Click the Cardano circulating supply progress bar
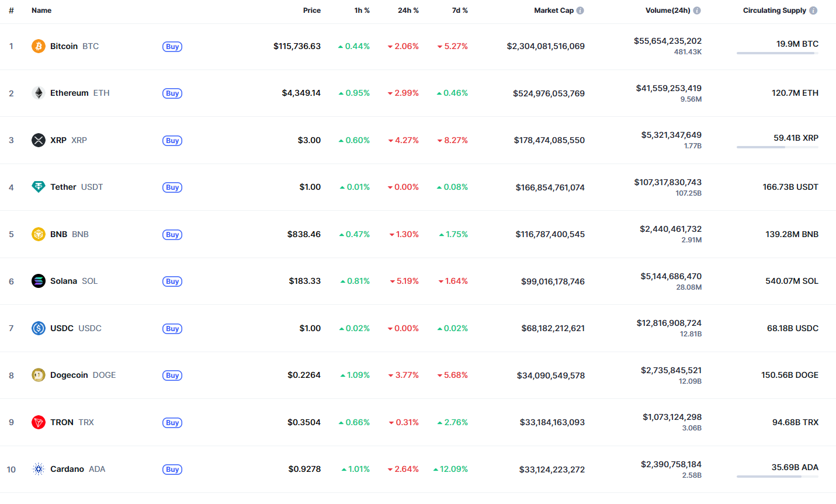This screenshot has height=504, width=836. click(778, 477)
